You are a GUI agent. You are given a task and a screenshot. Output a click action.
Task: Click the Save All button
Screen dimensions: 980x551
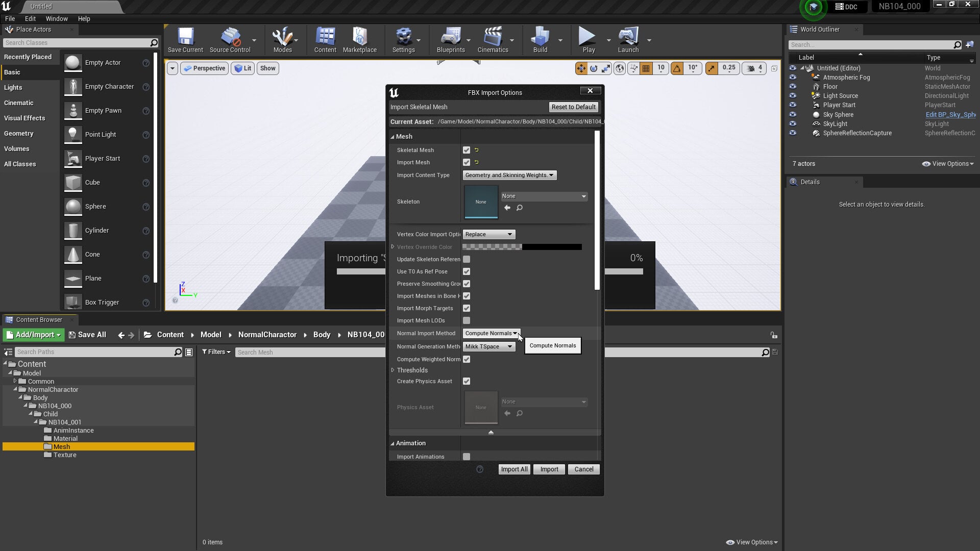point(87,335)
